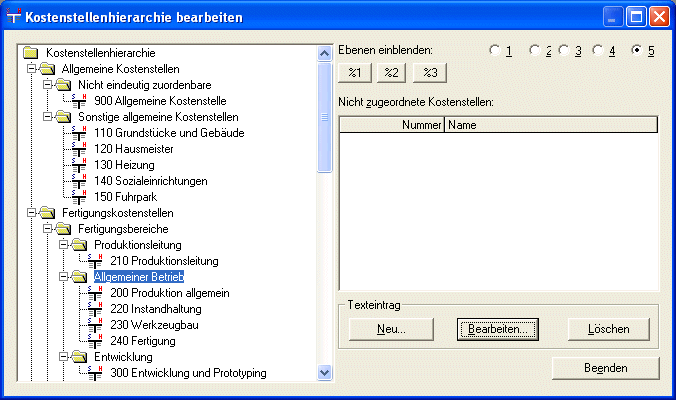Screen dimensions: 676x400
Task: Click the tree scrollbar up arrow
Action: [x=325, y=53]
